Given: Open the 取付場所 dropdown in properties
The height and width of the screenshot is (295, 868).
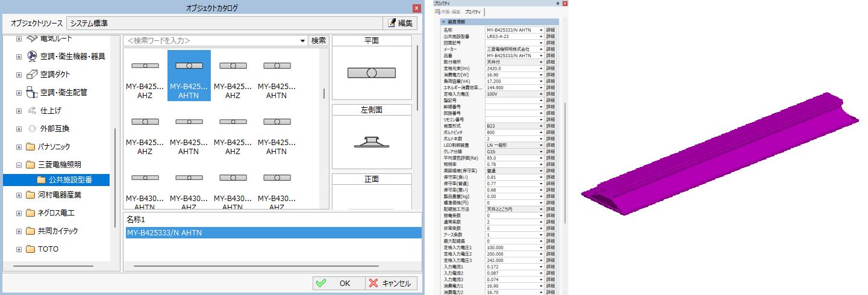Looking at the screenshot, I should click(x=541, y=62).
